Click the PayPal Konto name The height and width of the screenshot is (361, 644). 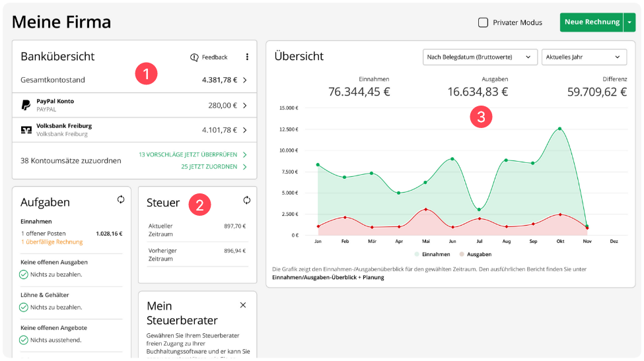click(55, 102)
